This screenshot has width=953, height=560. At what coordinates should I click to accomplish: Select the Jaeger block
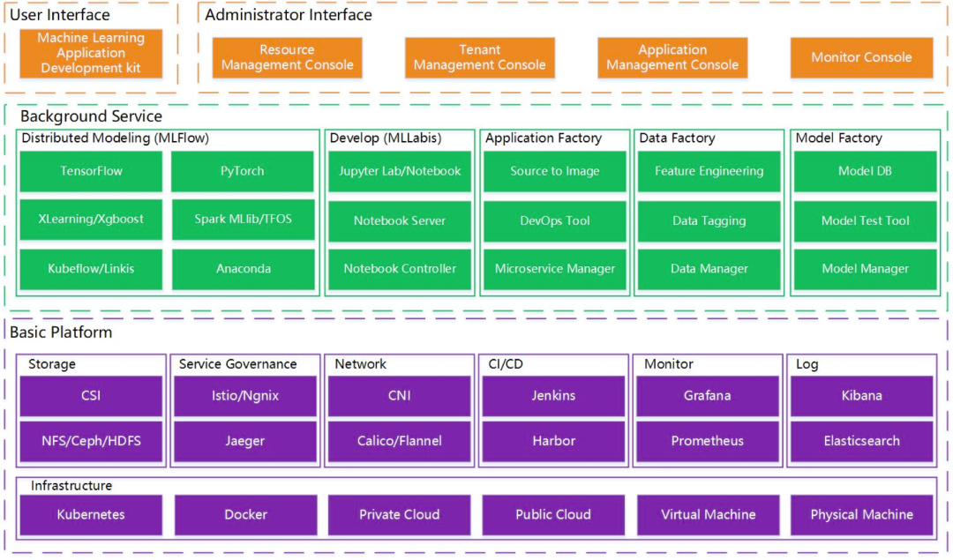pyautogui.click(x=245, y=442)
